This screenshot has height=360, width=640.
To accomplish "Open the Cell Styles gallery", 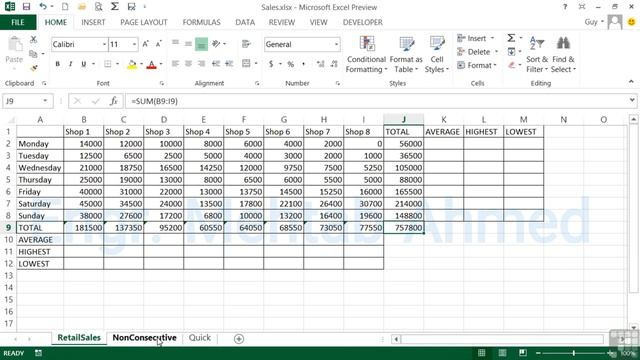I will 437,54.
